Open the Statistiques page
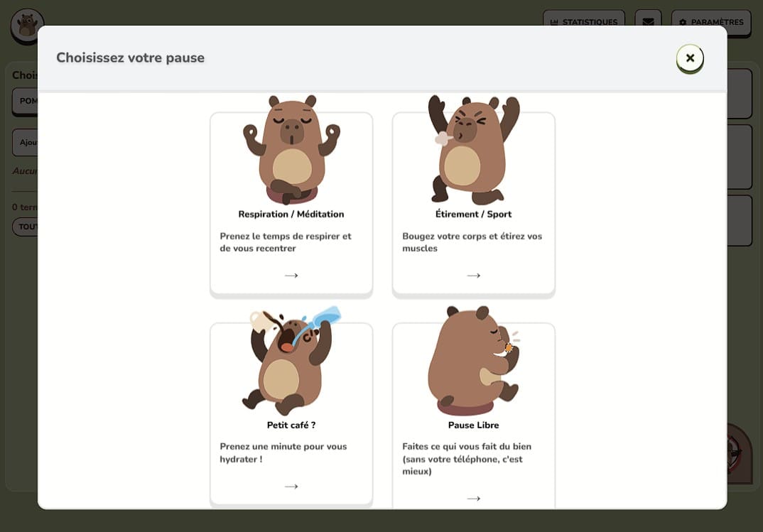 [583, 22]
